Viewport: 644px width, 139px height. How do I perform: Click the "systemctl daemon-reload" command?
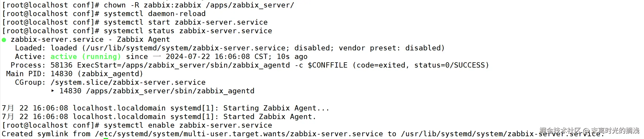click(x=155, y=14)
